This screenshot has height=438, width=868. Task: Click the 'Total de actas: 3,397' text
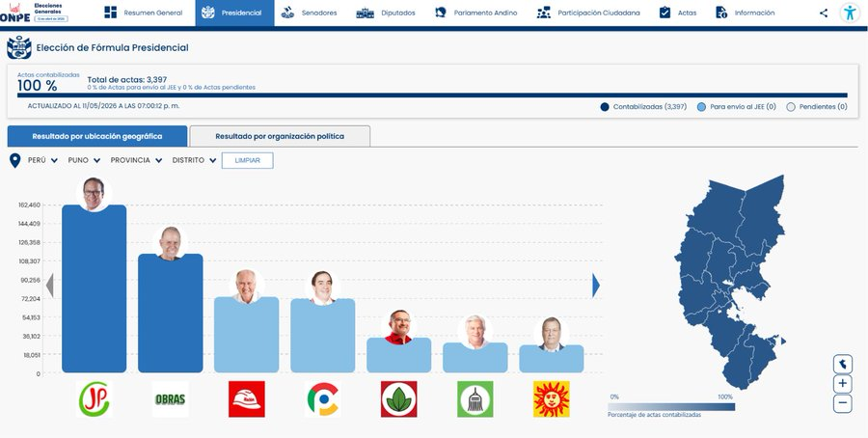(126, 80)
